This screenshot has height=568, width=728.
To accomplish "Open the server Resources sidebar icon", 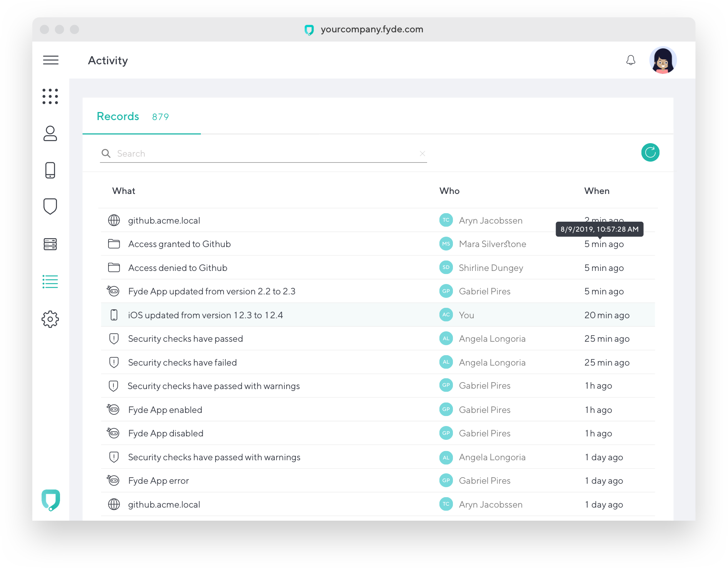I will click(x=50, y=244).
